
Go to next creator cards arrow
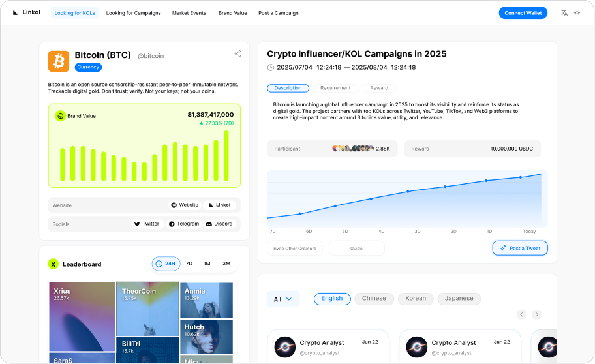536,314
